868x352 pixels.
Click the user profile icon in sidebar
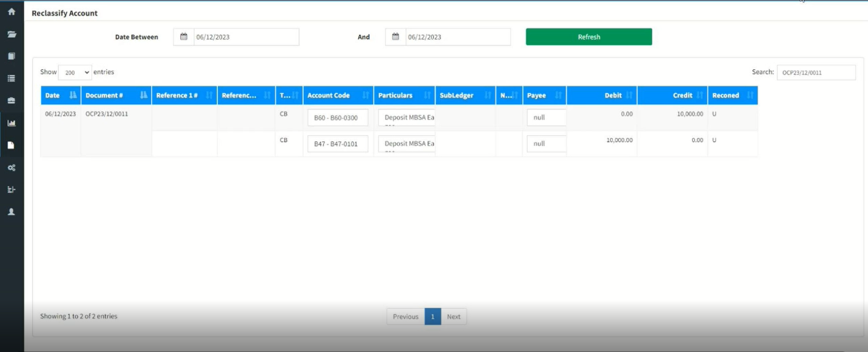tap(12, 212)
